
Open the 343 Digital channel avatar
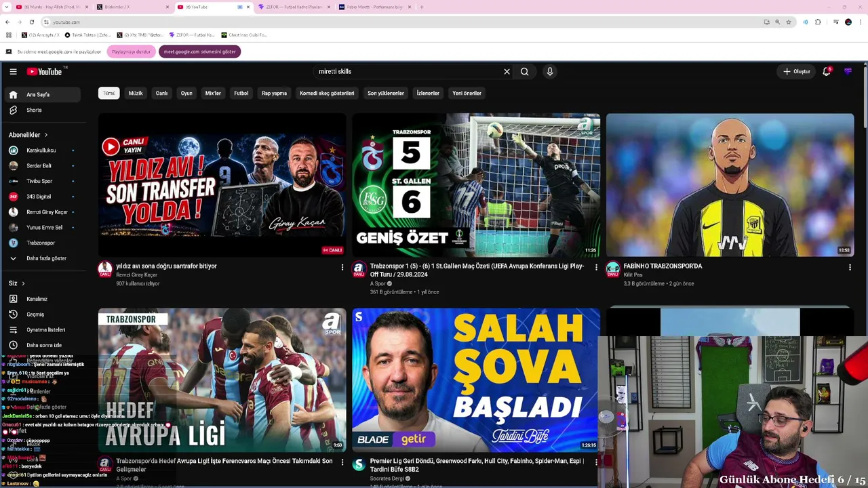tap(13, 197)
